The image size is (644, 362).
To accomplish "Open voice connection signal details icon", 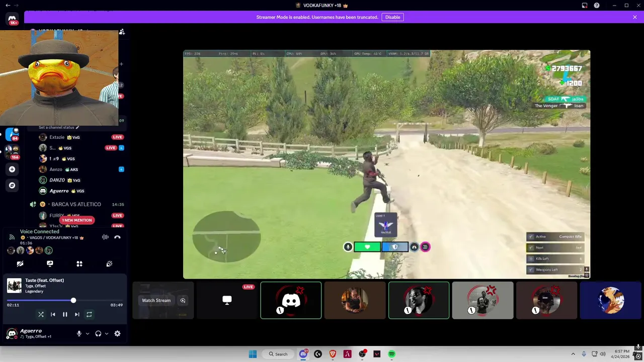I will click(x=12, y=237).
